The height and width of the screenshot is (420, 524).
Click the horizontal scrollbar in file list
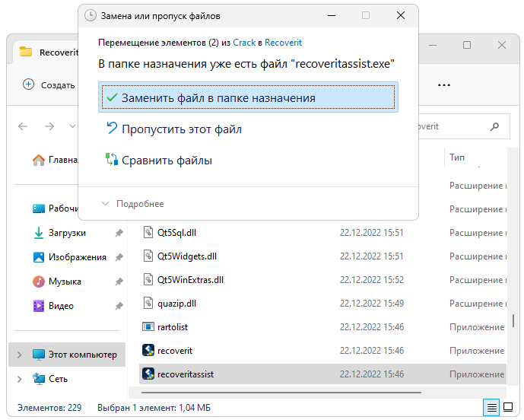281,393
